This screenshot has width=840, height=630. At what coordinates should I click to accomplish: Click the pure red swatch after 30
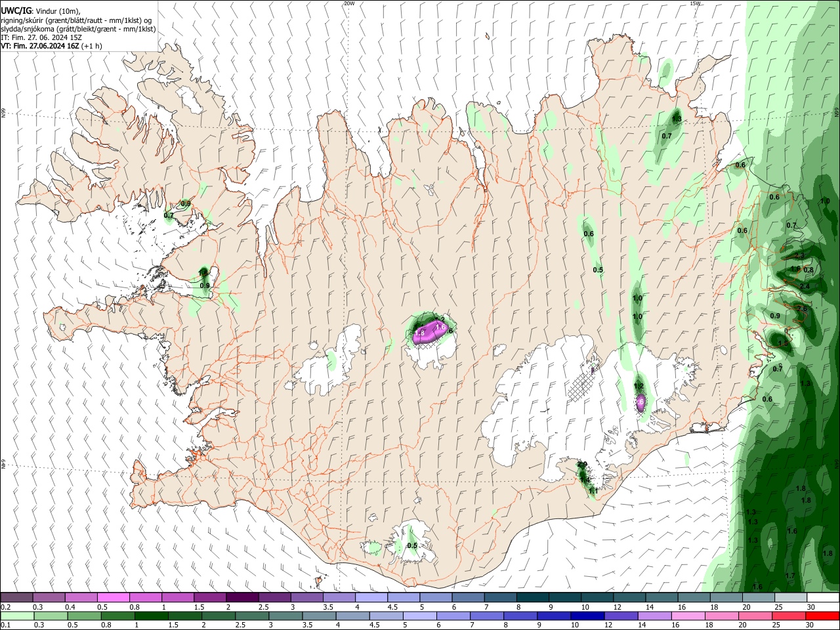point(823,616)
